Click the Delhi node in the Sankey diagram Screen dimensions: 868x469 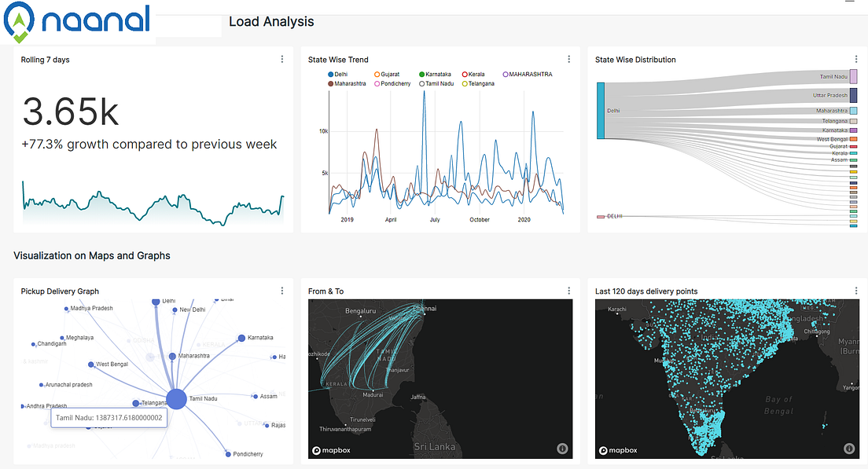coord(601,110)
